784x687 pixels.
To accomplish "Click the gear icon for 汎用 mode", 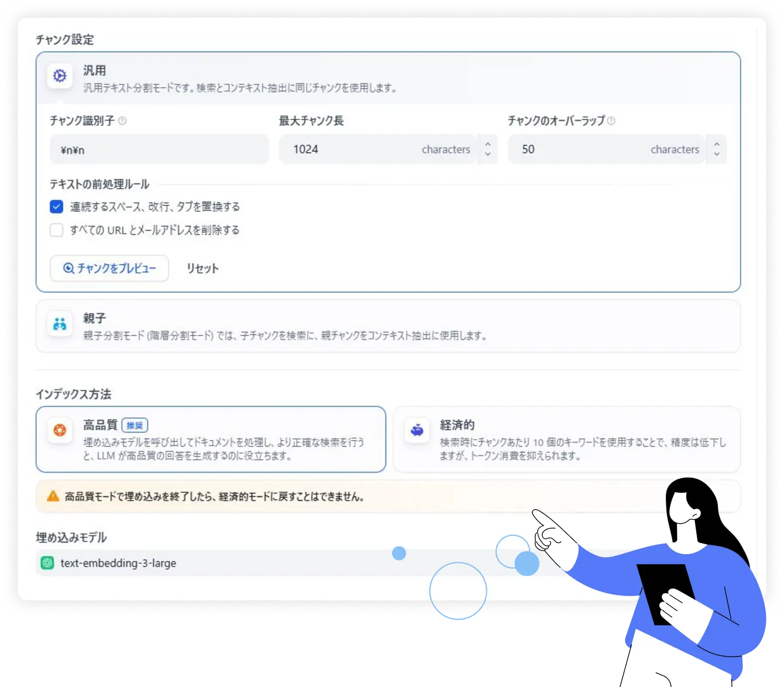I will point(60,76).
